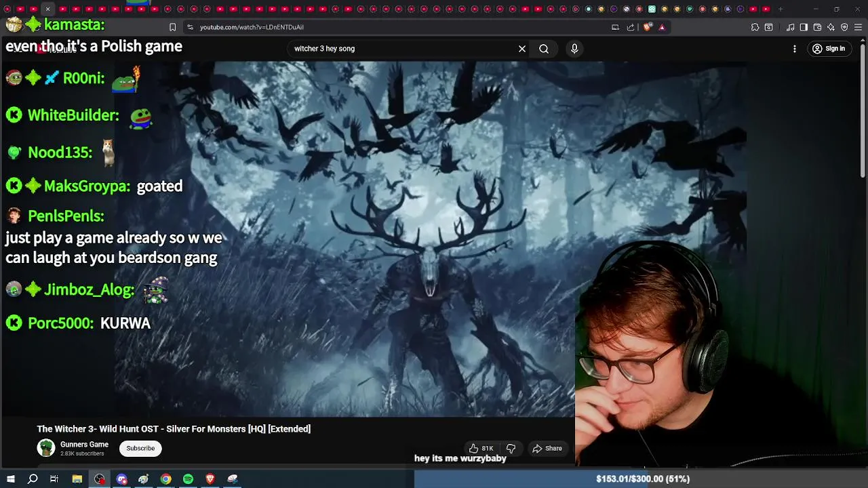
Task: Open a new tab with the plus button
Action: (781, 9)
